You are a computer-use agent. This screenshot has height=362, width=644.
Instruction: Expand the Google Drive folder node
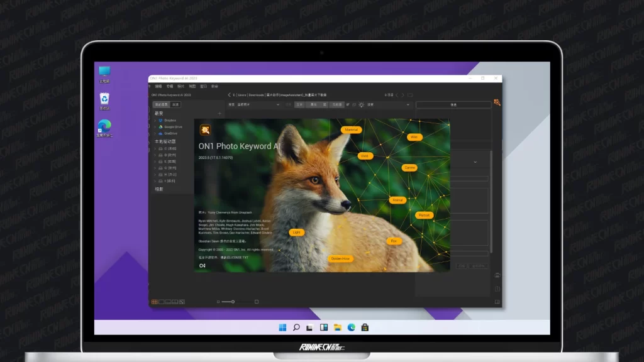(155, 126)
